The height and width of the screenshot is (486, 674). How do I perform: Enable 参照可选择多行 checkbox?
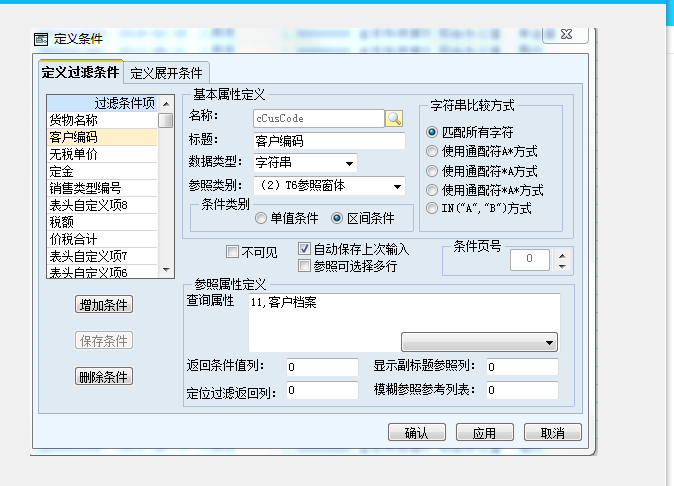(x=304, y=266)
